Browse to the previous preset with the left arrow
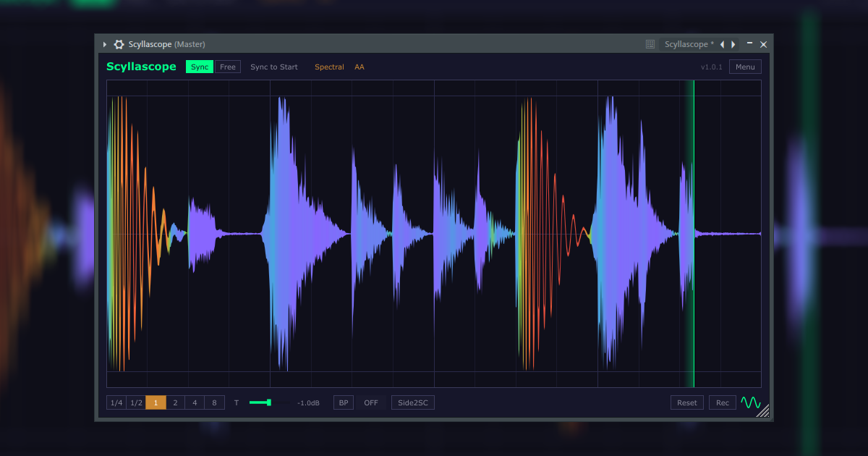The image size is (868, 456). click(x=722, y=44)
